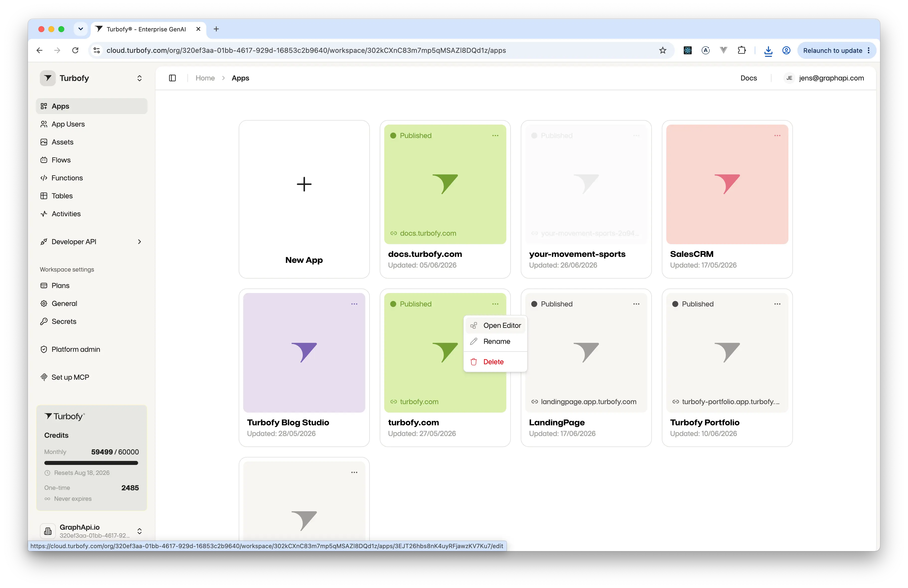This screenshot has width=908, height=588.
Task: Open the docs.turbofy.com app thumbnail
Action: click(445, 184)
